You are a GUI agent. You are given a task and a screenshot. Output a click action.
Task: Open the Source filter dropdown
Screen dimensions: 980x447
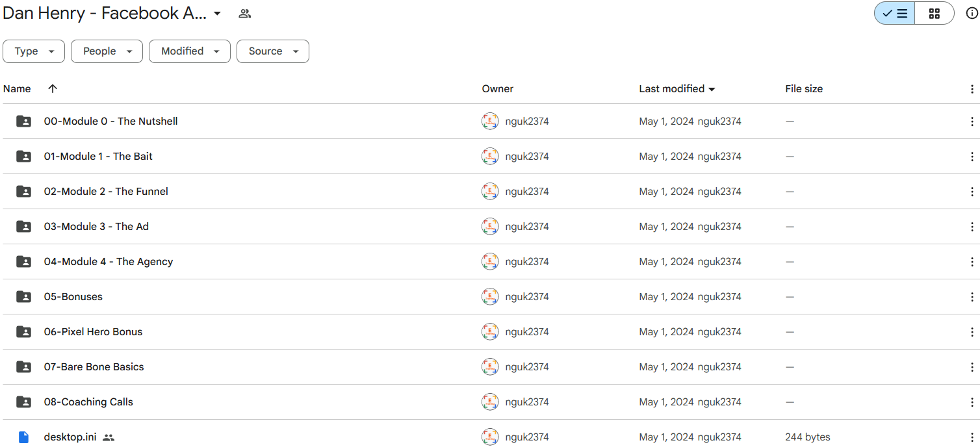tap(273, 51)
